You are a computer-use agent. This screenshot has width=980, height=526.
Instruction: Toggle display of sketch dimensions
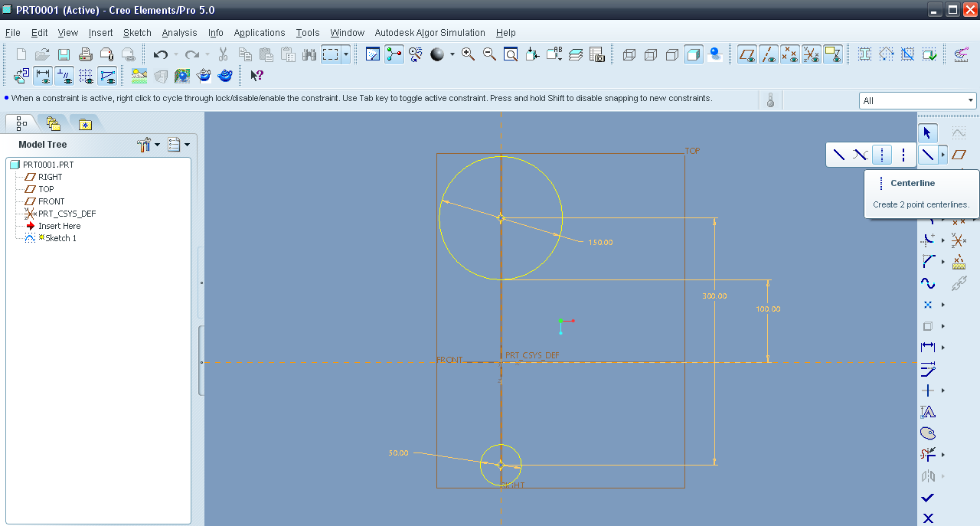43,76
